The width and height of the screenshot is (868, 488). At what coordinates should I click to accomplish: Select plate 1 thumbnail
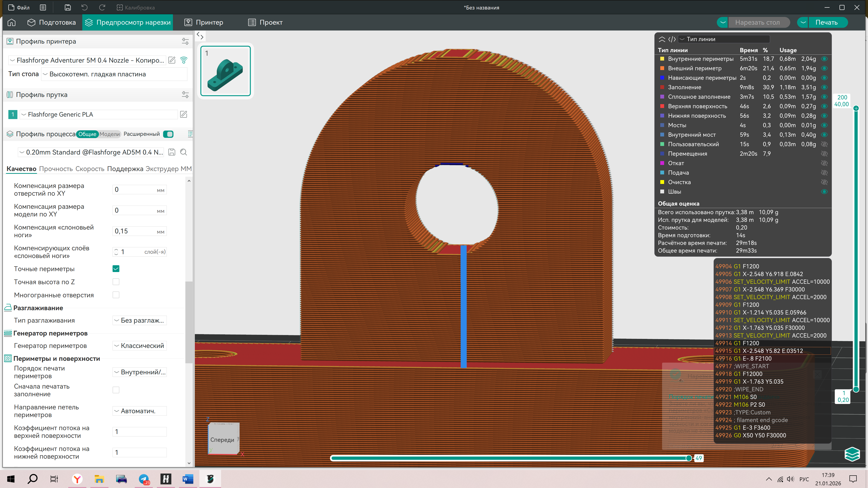pos(225,71)
